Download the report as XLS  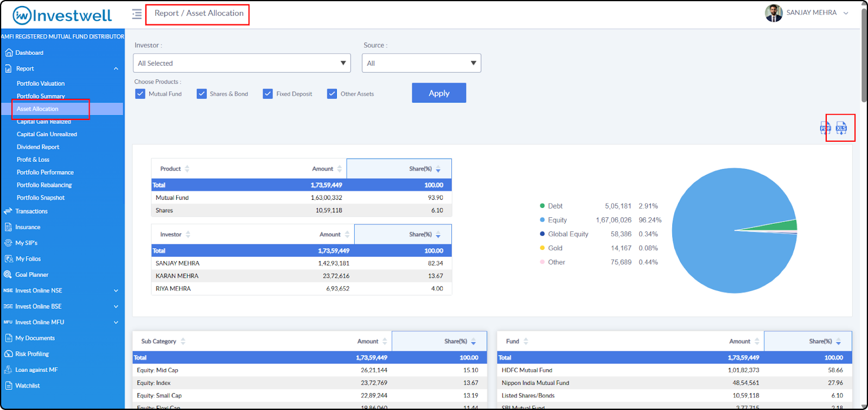pyautogui.click(x=841, y=128)
